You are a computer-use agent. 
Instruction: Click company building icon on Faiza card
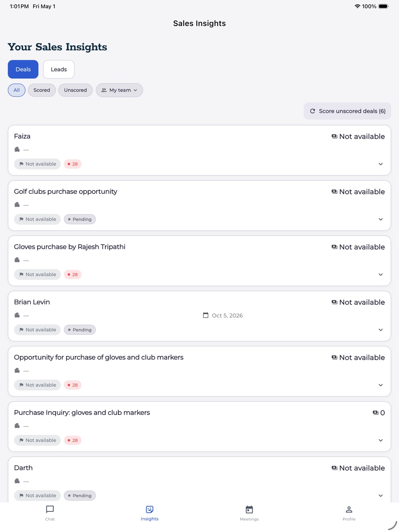[17, 150]
